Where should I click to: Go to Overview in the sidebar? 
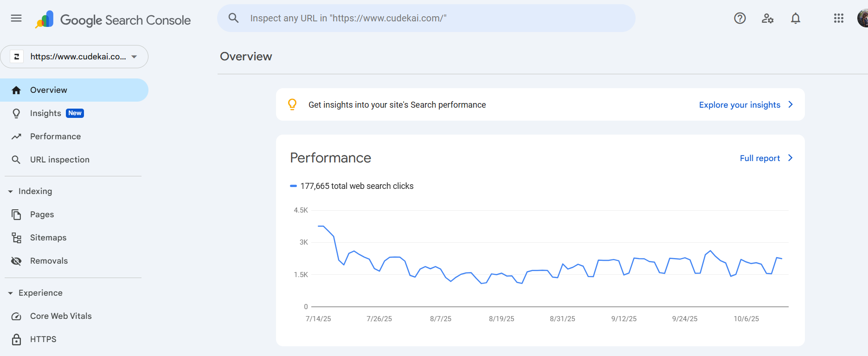pyautogui.click(x=74, y=90)
